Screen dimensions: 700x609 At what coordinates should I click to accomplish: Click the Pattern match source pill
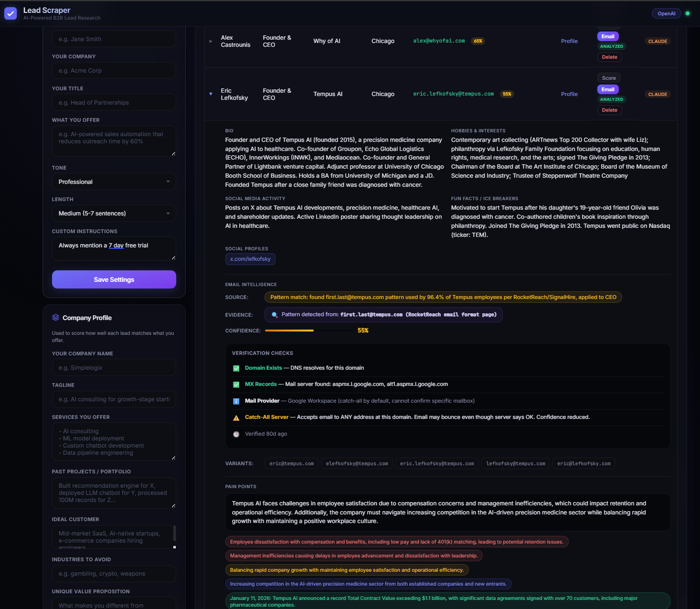click(443, 297)
